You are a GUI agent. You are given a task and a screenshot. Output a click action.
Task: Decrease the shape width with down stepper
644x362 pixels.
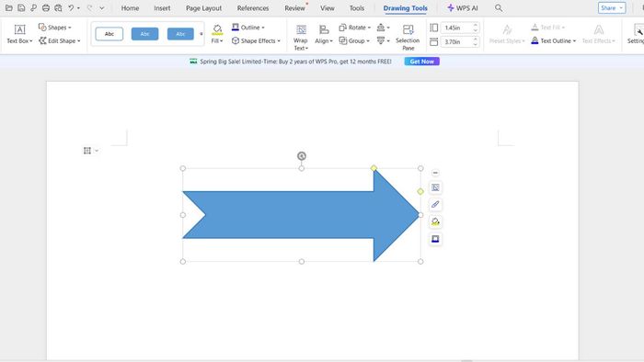click(x=476, y=44)
